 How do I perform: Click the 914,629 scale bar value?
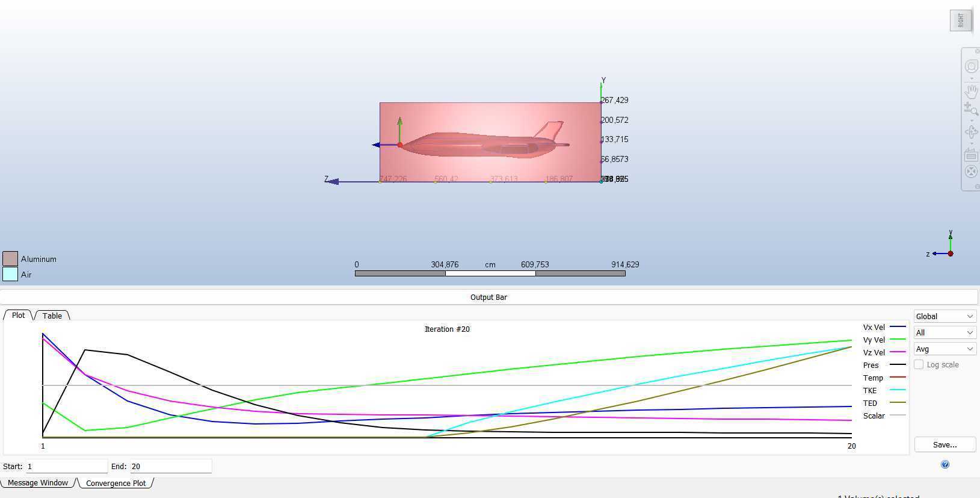point(625,264)
